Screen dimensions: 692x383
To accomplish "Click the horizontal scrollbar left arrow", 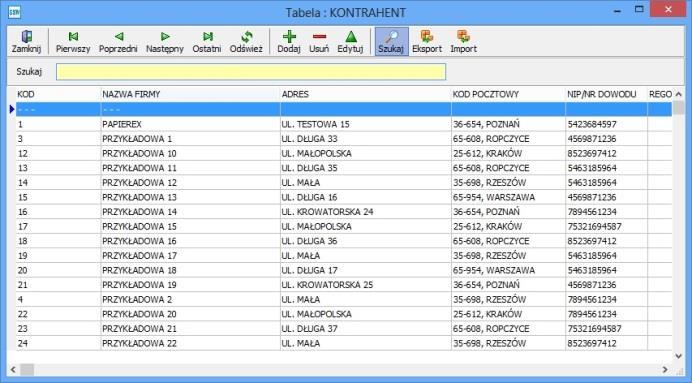I will (13, 369).
